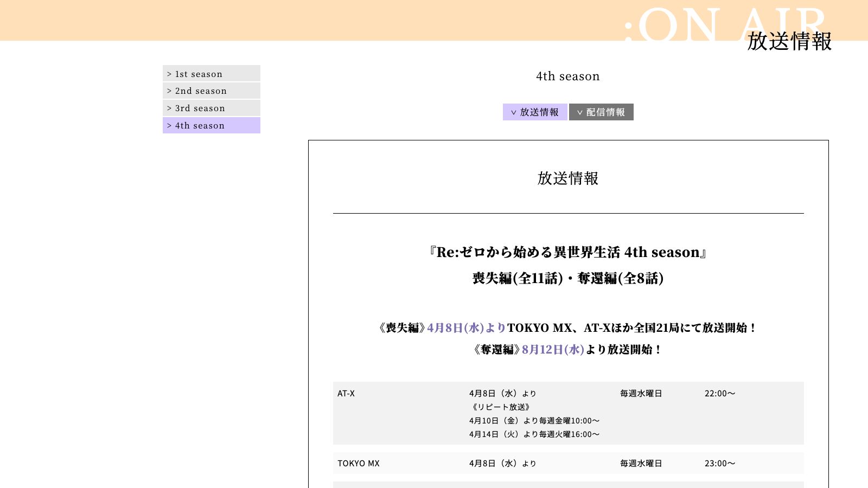Click the 《リピート放送》 label
Image resolution: width=868 pixels, height=488 pixels.
[x=500, y=407]
